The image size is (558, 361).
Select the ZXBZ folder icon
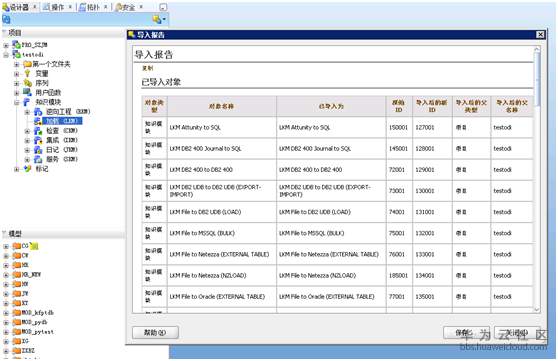coord(16,351)
